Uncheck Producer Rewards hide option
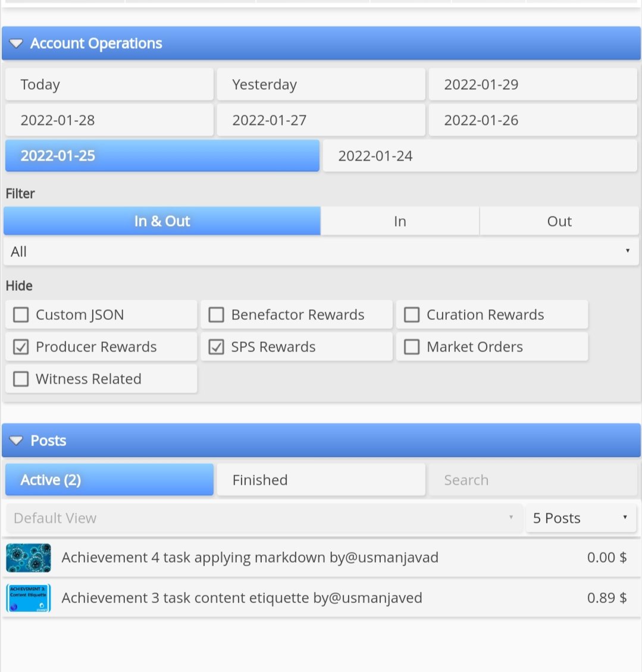This screenshot has width=642, height=672. [x=21, y=347]
